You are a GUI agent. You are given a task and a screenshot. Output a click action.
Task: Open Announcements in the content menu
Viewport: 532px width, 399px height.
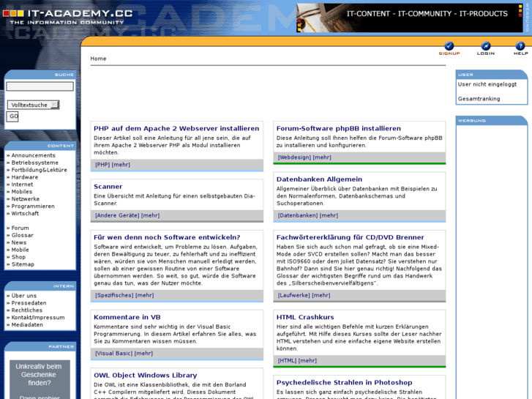click(33, 155)
